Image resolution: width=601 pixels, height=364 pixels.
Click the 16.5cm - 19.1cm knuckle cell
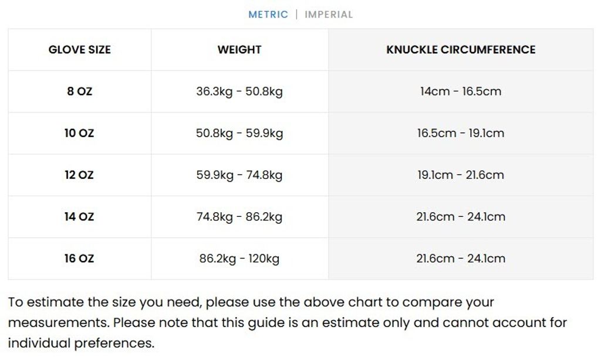461,133
